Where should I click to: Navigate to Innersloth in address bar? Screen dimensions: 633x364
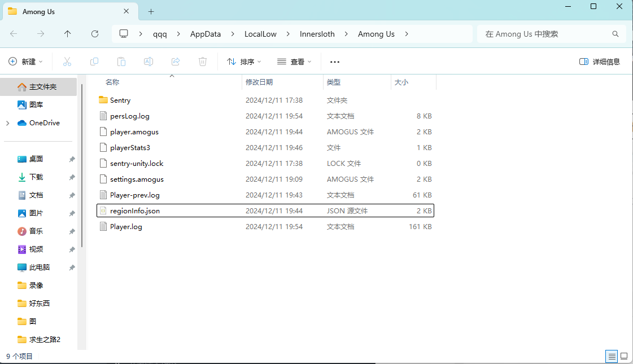[317, 34]
